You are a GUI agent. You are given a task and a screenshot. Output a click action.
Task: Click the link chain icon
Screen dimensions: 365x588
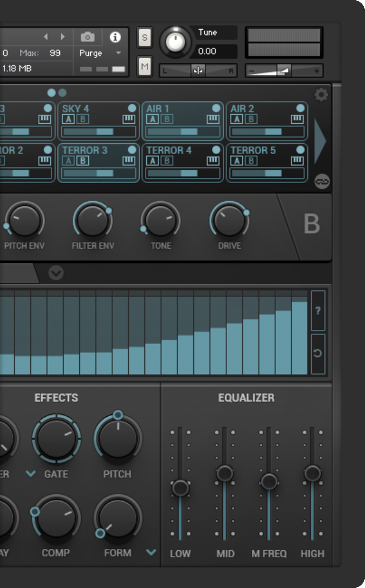(x=322, y=182)
